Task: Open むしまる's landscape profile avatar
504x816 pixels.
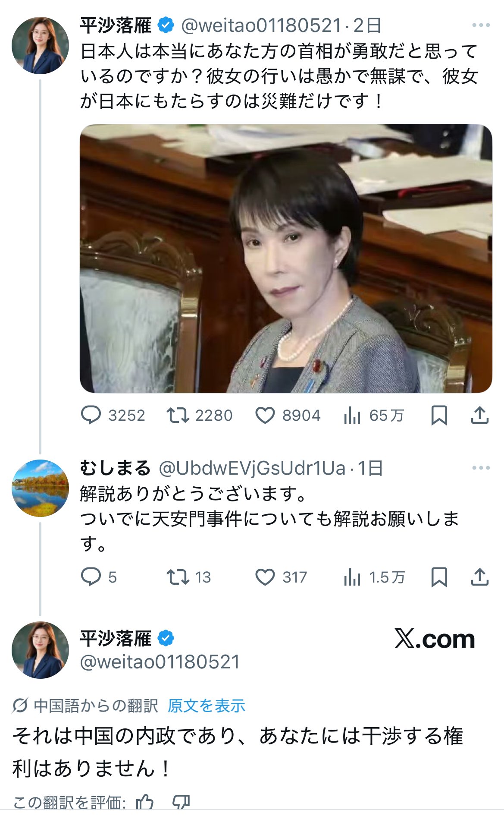Action: [40, 488]
